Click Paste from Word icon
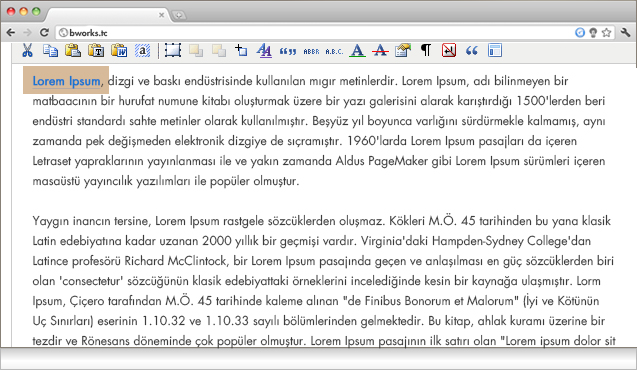 119,51
